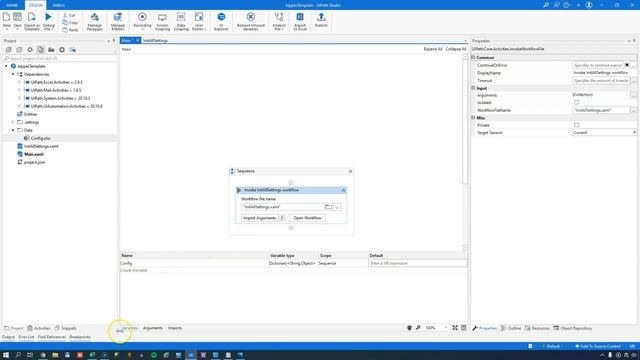The image size is (640, 360).
Task: Open the Imports panel tab
Action: (x=175, y=328)
